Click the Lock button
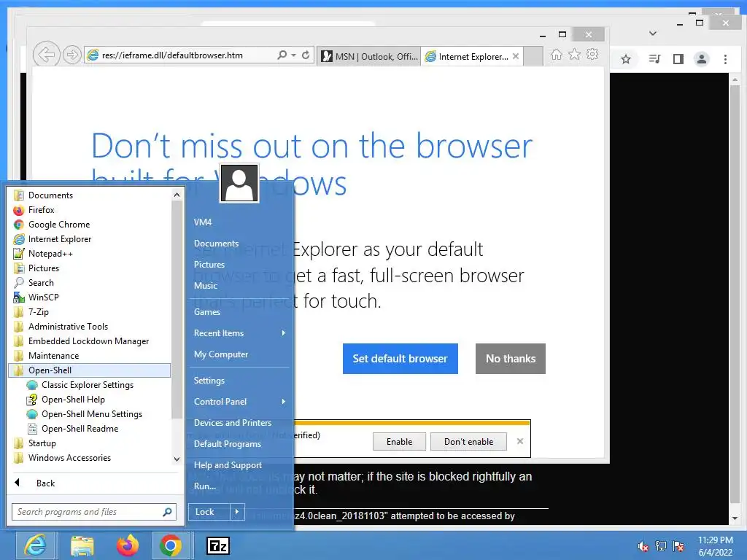This screenshot has height=560, width=747. [209, 512]
